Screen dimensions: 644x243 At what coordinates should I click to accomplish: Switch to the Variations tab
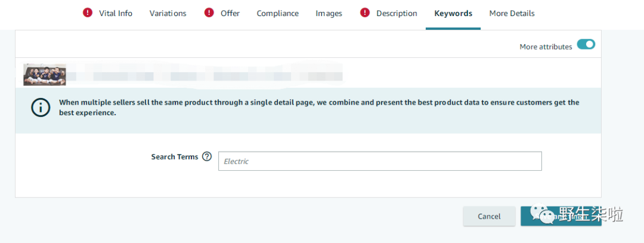(x=168, y=13)
